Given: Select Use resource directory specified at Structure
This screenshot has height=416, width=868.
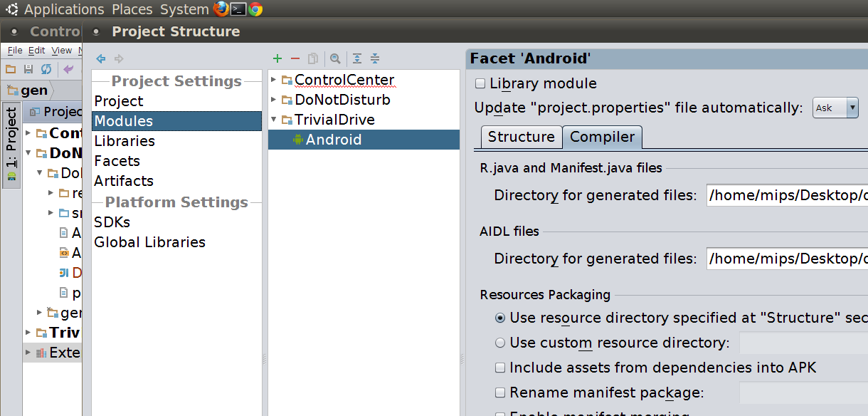Looking at the screenshot, I should pyautogui.click(x=500, y=318).
